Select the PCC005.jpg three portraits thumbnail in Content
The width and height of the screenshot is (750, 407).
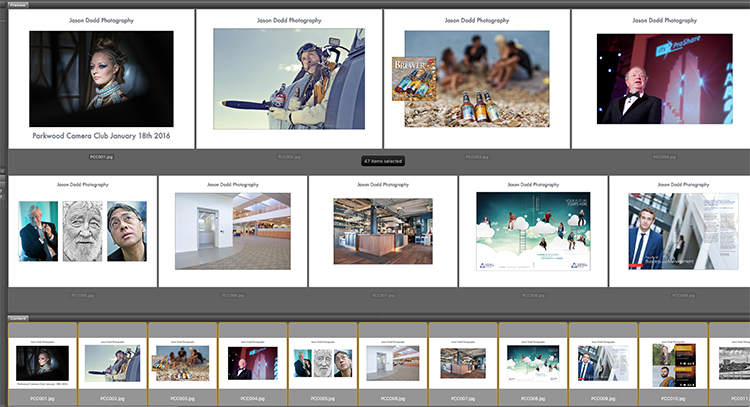[323, 363]
